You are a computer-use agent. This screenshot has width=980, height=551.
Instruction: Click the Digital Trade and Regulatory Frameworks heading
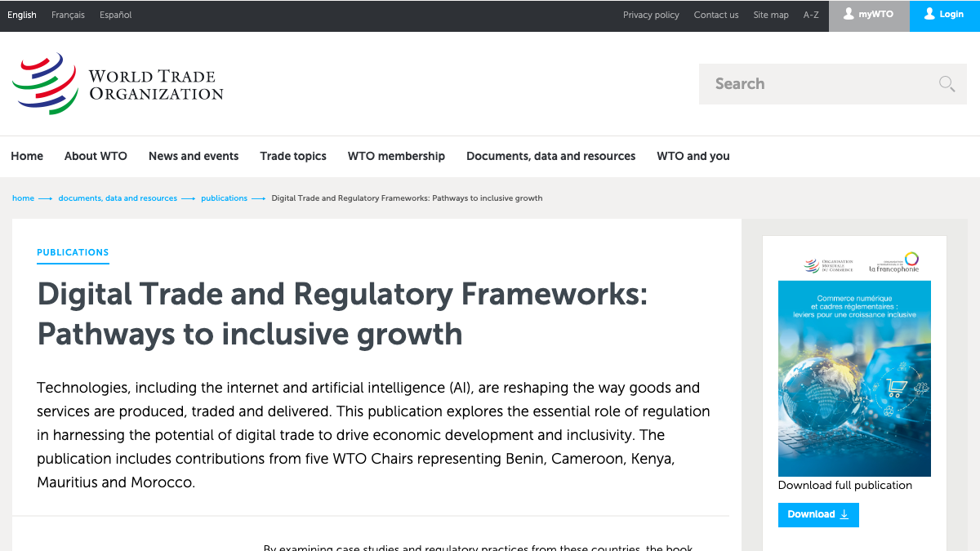click(x=342, y=313)
